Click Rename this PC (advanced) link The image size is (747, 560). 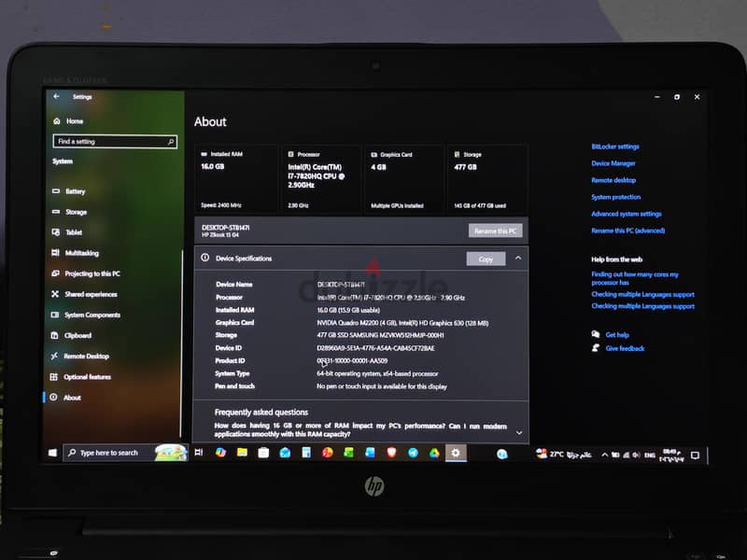pos(627,231)
